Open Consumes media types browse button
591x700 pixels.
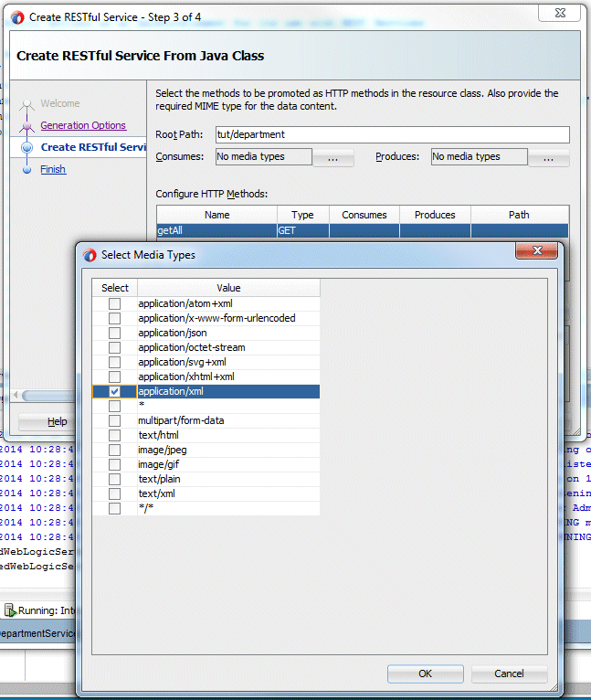[x=333, y=157]
